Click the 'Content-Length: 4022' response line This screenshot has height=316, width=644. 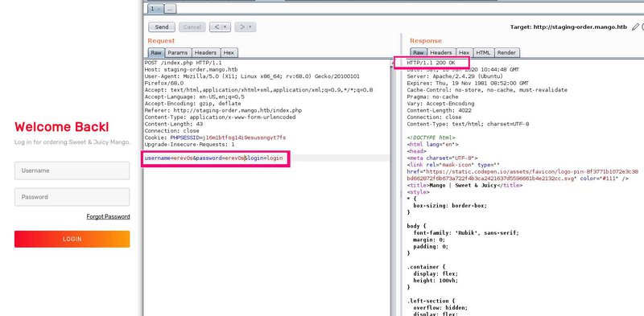pos(439,110)
